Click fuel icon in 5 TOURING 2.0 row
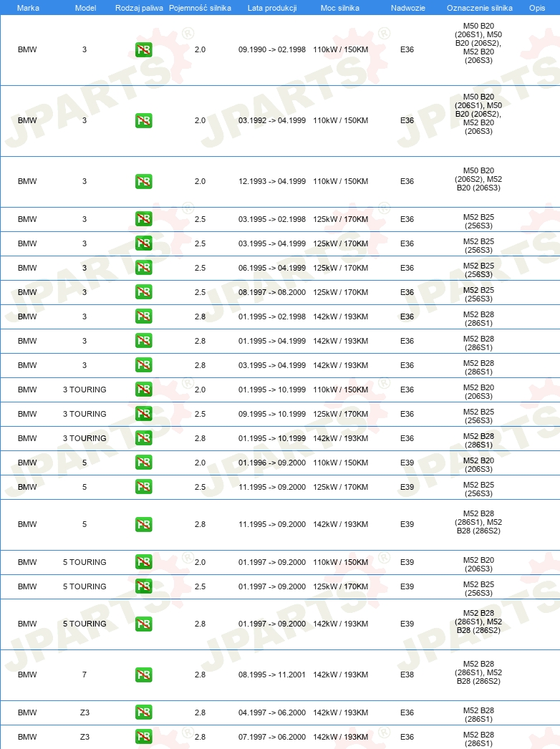Image resolution: width=560 pixels, height=749 pixels. [x=144, y=562]
